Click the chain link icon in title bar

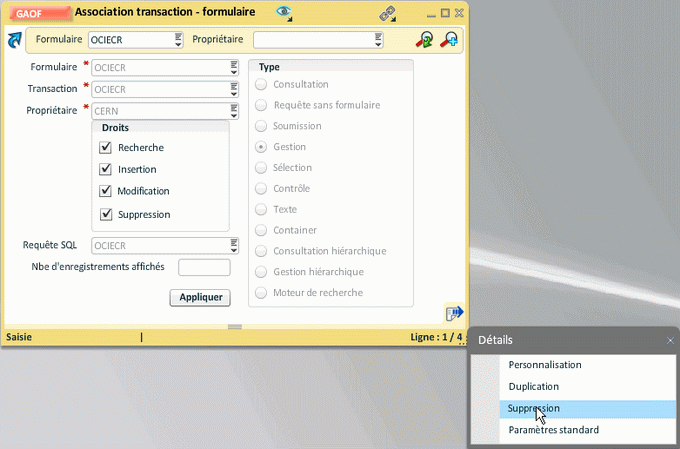point(387,13)
